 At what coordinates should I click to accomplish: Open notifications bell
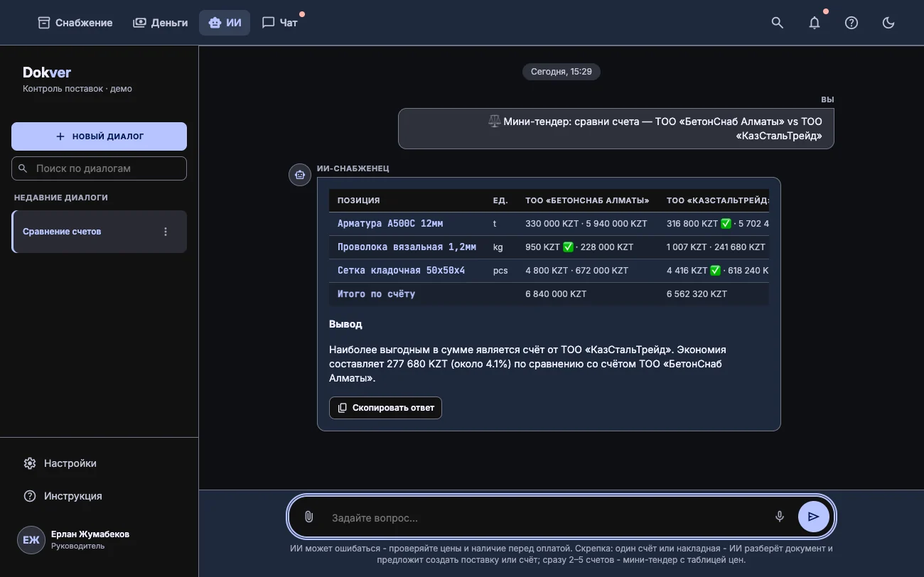(x=815, y=23)
